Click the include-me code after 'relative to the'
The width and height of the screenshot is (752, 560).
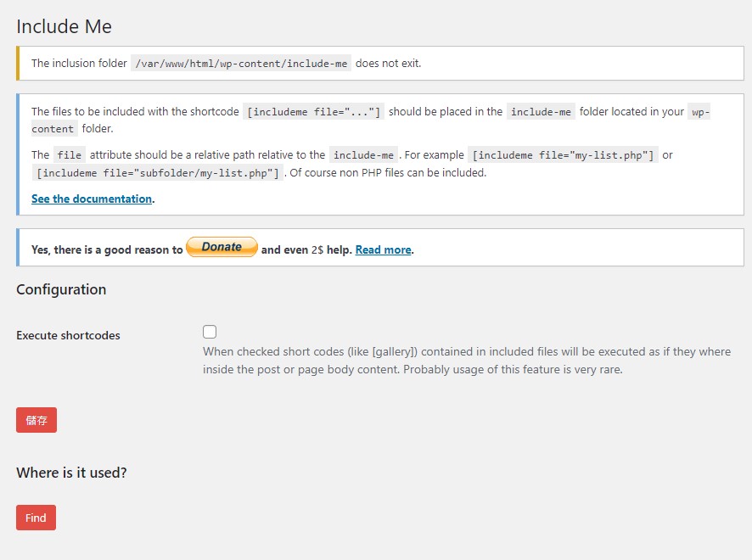(x=362, y=155)
